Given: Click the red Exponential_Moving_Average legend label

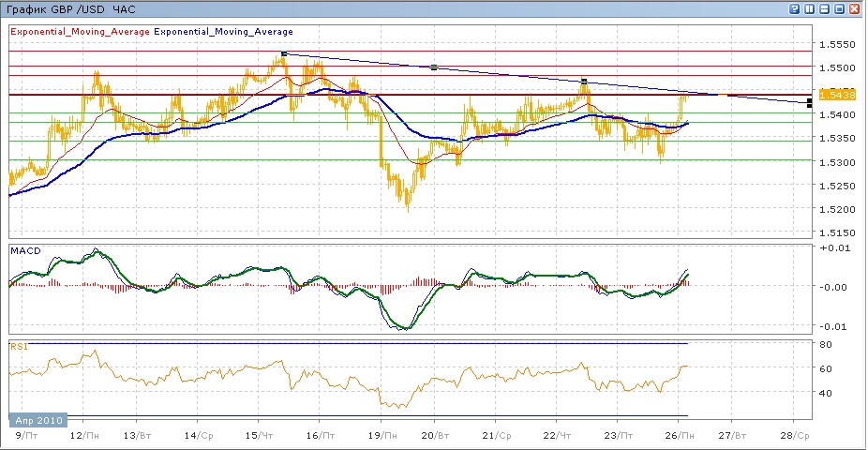Looking at the screenshot, I should 80,31.
